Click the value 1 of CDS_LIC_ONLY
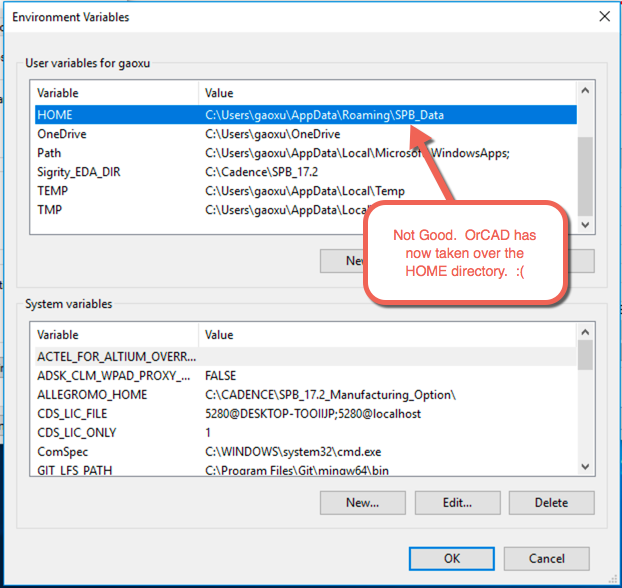The height and width of the screenshot is (588, 622). click(x=208, y=432)
